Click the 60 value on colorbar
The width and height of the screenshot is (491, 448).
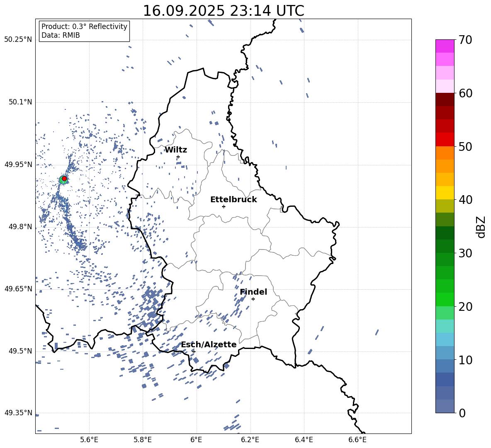(x=465, y=93)
